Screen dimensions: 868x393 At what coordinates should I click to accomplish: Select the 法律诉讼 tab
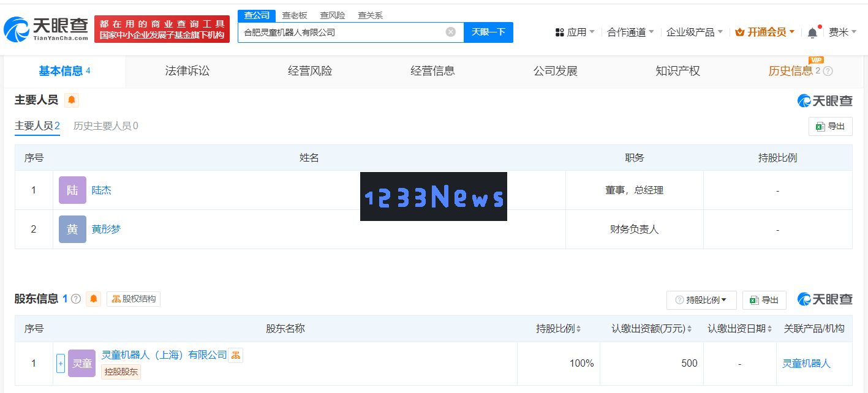click(x=187, y=71)
